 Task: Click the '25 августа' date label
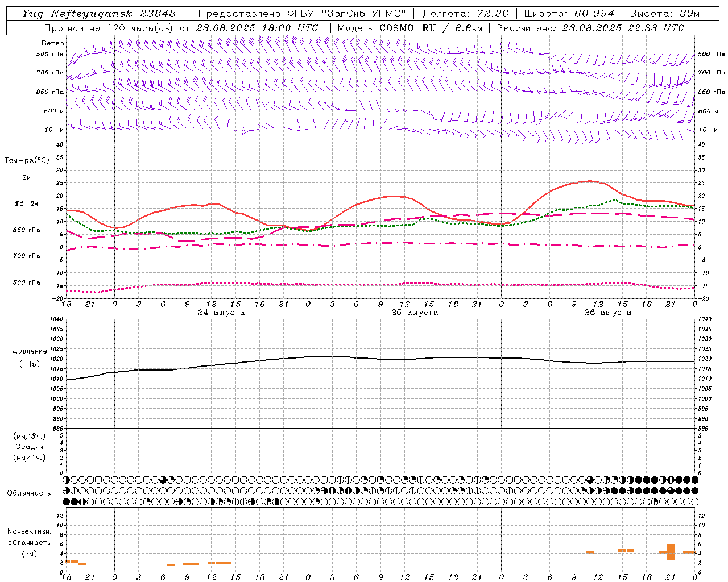pos(415,313)
